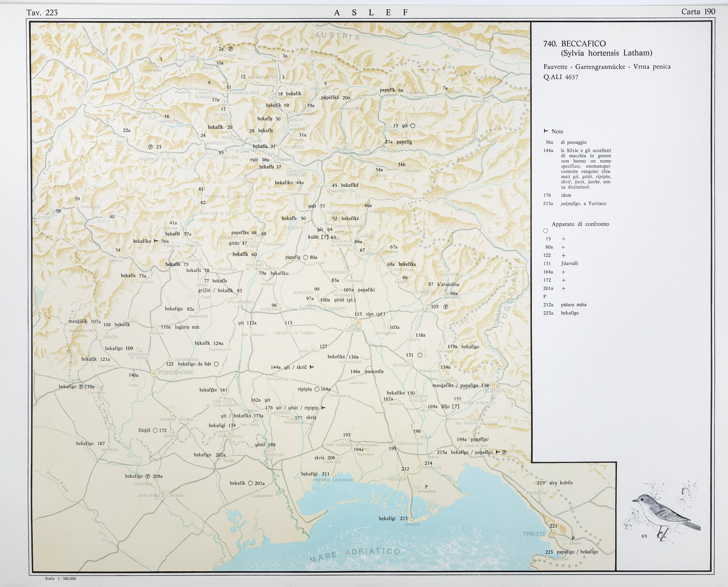Click the Gorizia city marker

pos(493,385)
